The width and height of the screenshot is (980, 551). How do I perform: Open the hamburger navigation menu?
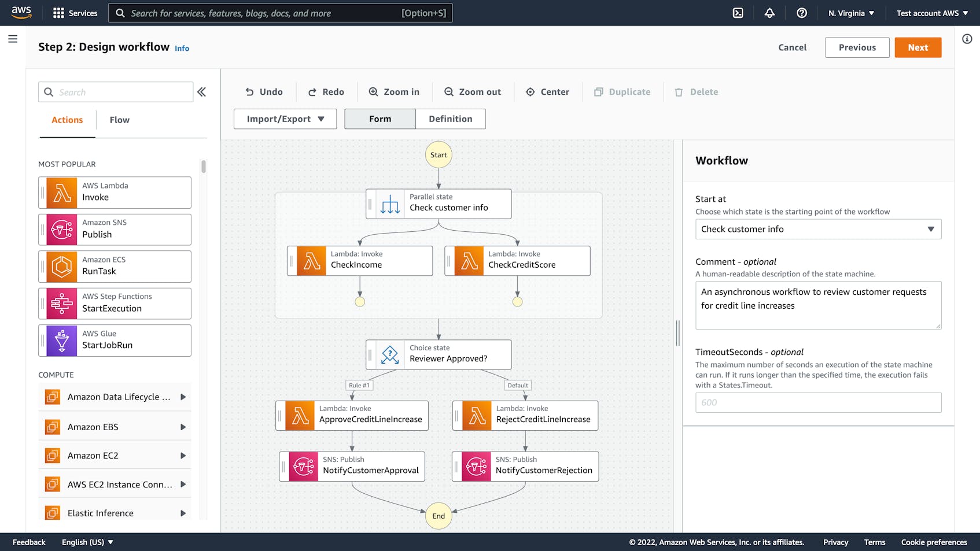click(x=13, y=39)
